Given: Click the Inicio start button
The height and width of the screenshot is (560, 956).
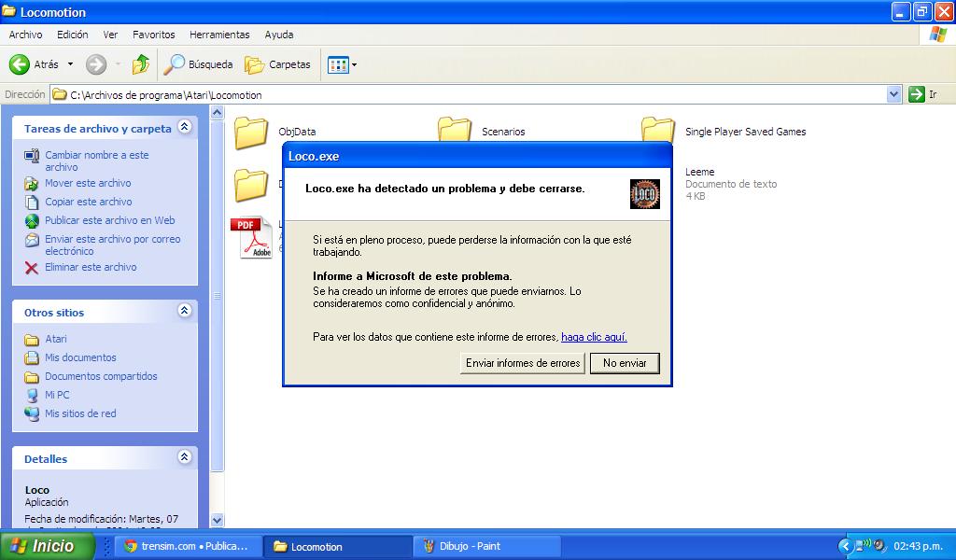Looking at the screenshot, I should pos(49,546).
